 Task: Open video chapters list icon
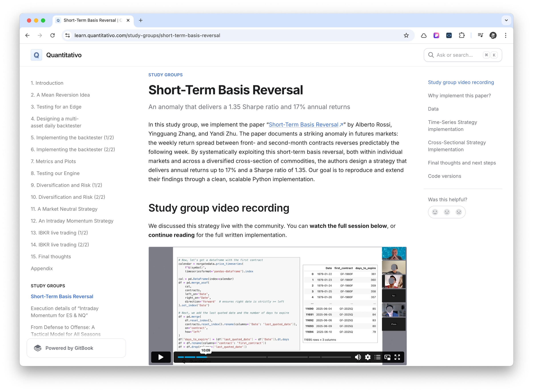pyautogui.click(x=377, y=357)
